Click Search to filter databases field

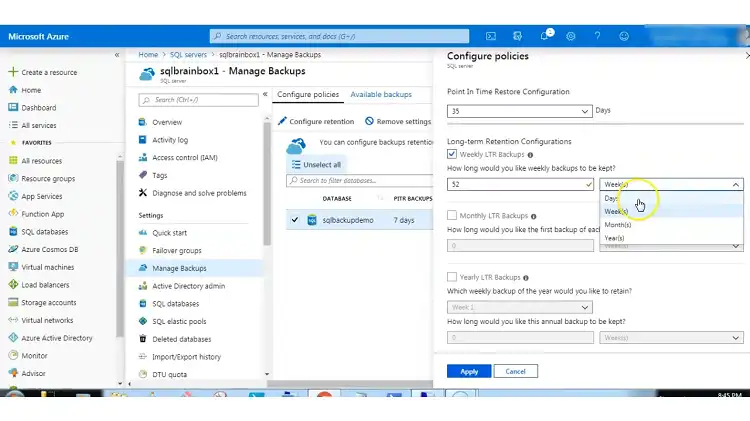click(x=360, y=180)
